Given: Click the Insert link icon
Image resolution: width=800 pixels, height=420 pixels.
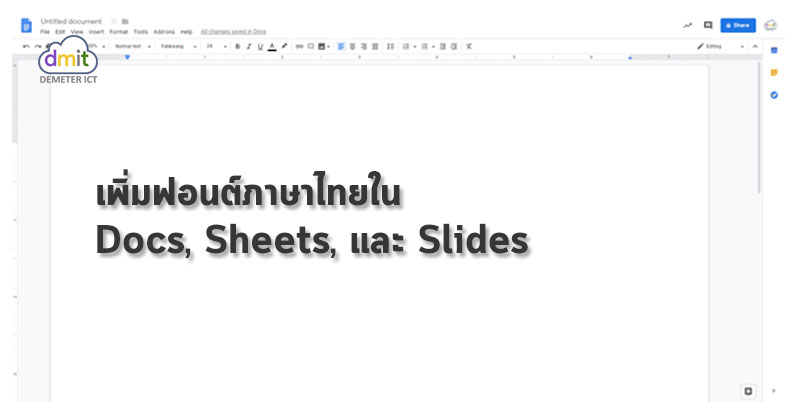Looking at the screenshot, I should [x=299, y=46].
